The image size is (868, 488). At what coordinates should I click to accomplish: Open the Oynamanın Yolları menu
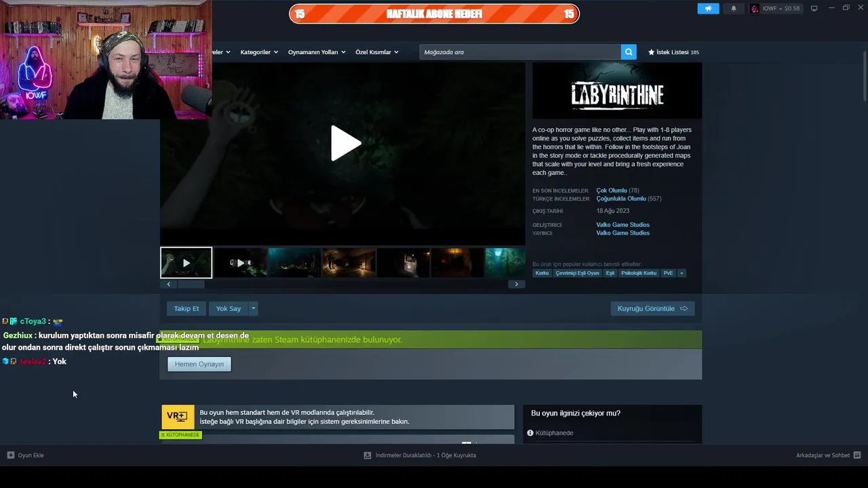click(x=317, y=52)
